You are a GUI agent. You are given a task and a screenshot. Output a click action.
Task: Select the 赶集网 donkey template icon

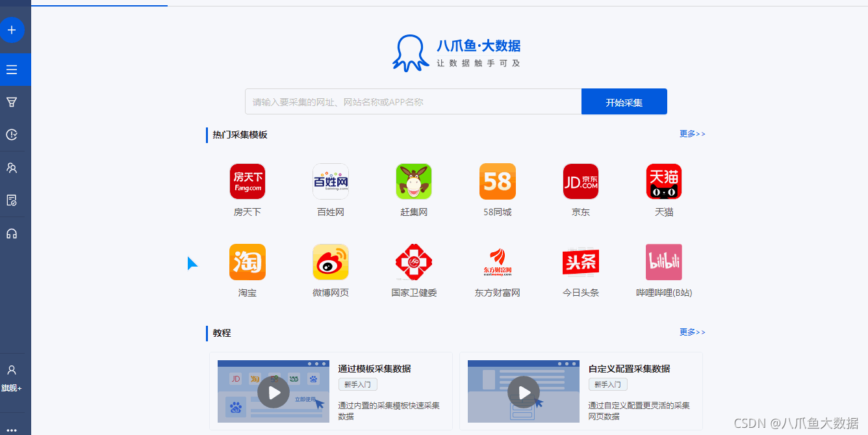(414, 181)
